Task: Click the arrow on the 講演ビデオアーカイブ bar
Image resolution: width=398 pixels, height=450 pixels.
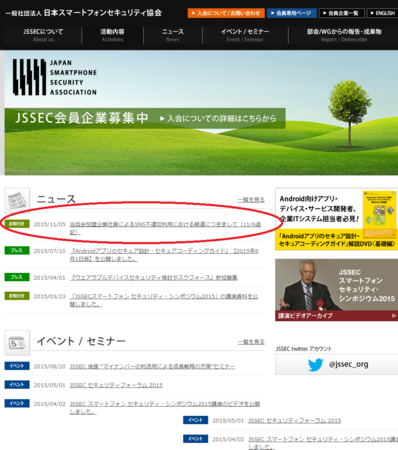Action: pos(394,315)
